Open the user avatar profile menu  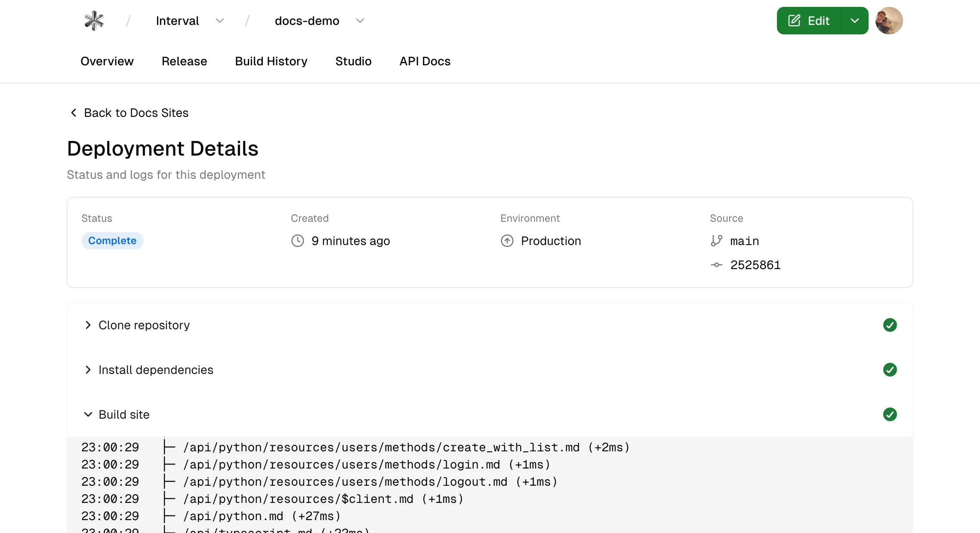[889, 20]
